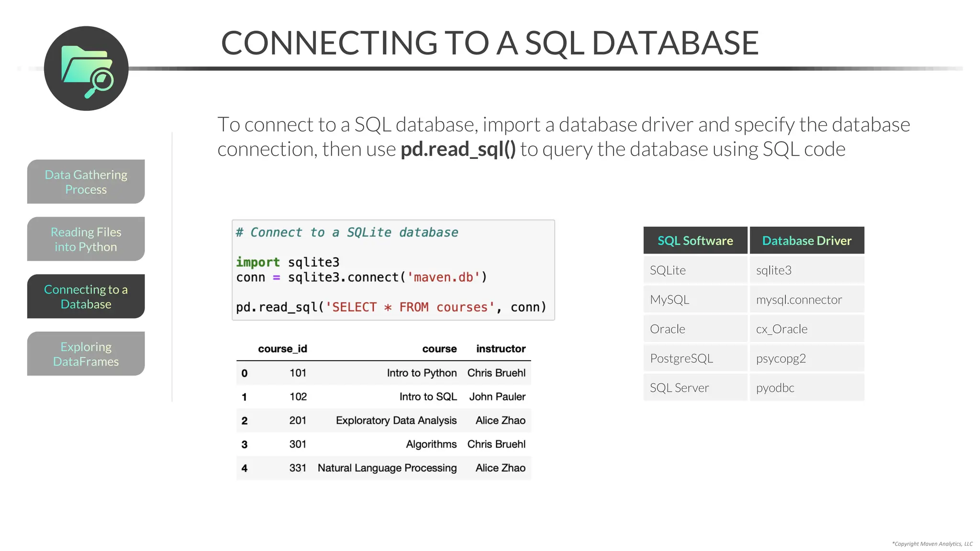Click the Database Driver table header
The image size is (980, 551).
coord(807,241)
